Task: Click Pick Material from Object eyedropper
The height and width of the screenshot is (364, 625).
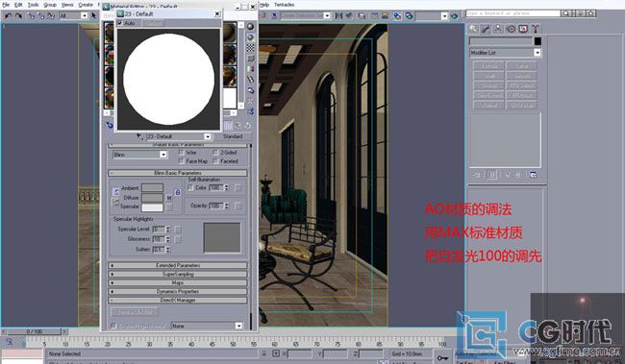Action: tap(139, 136)
